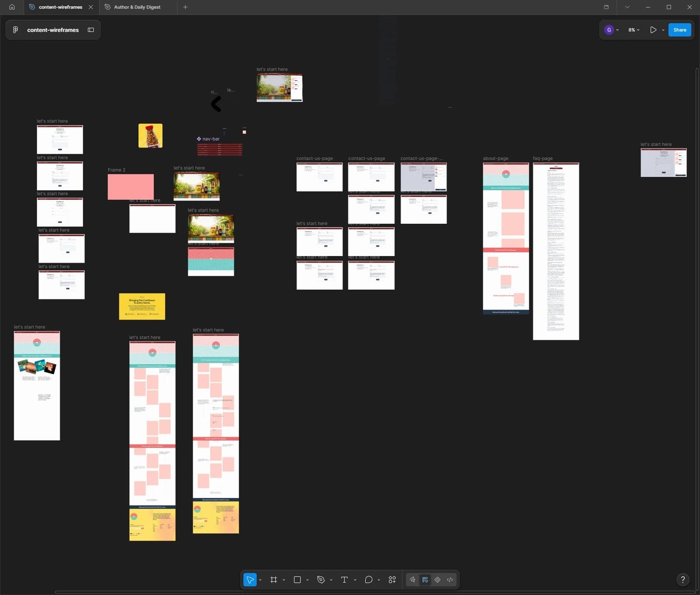Viewport: 700px width, 595px height.
Task: Open the Actions menu icon
Action: [392, 580]
